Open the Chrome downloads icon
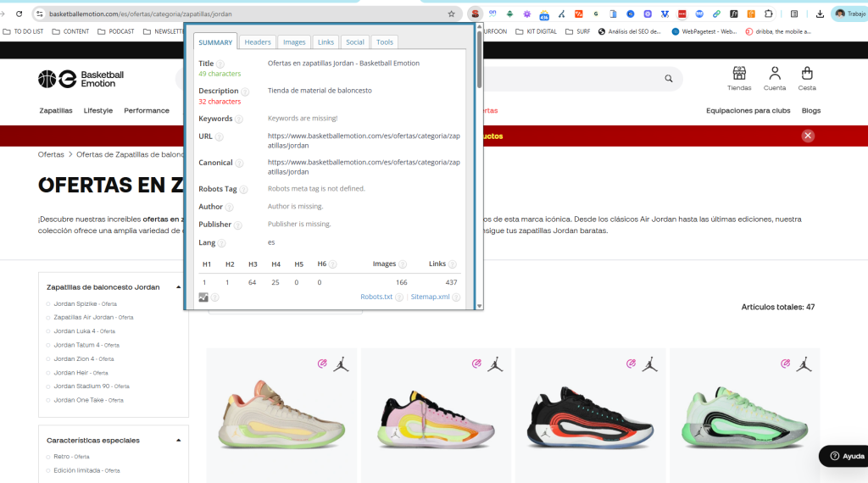868x483 pixels. tap(820, 14)
